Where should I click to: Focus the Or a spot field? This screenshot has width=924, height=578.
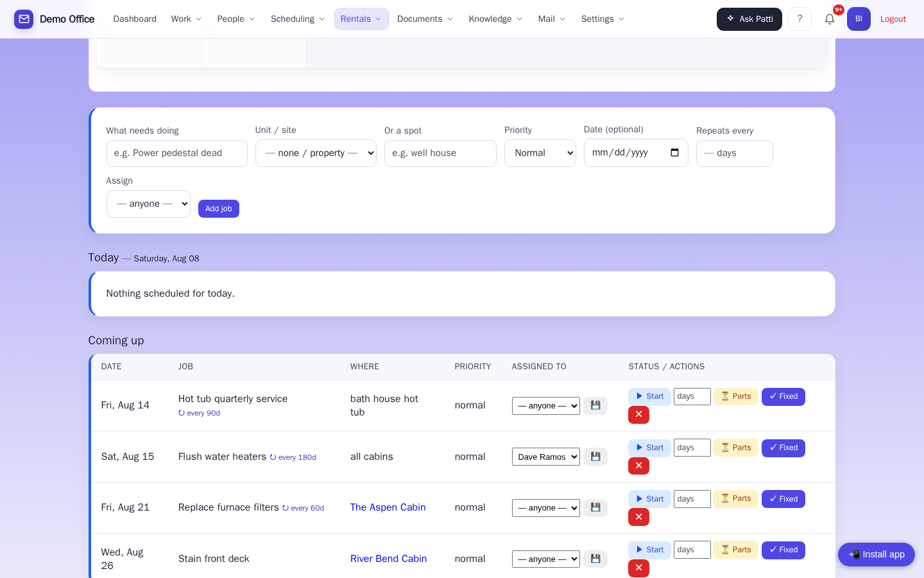(440, 153)
